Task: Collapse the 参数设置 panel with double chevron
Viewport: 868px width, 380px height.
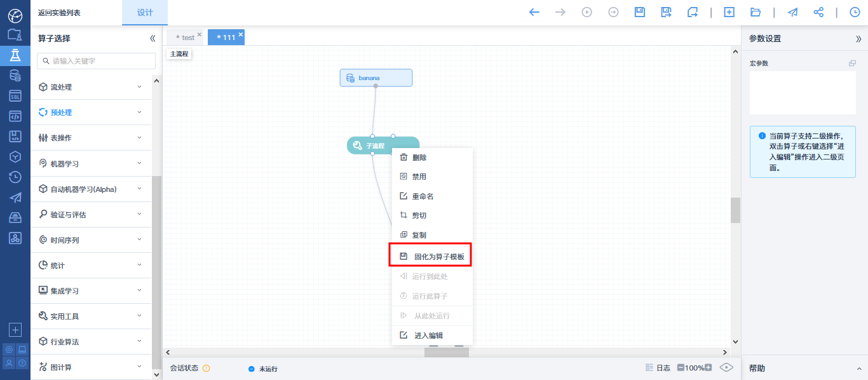Action: (x=858, y=39)
